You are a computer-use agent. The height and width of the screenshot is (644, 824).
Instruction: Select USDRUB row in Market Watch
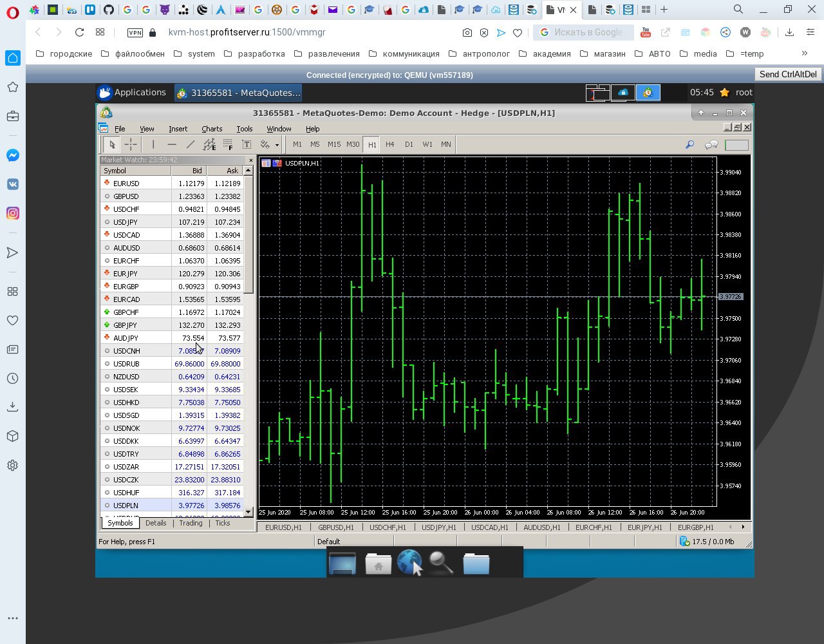click(x=172, y=364)
